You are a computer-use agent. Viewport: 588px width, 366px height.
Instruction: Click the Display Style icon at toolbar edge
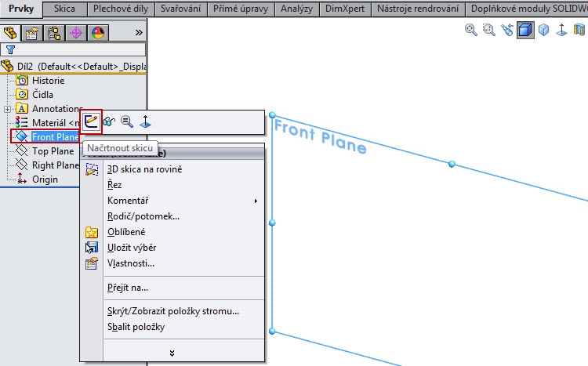(579, 30)
